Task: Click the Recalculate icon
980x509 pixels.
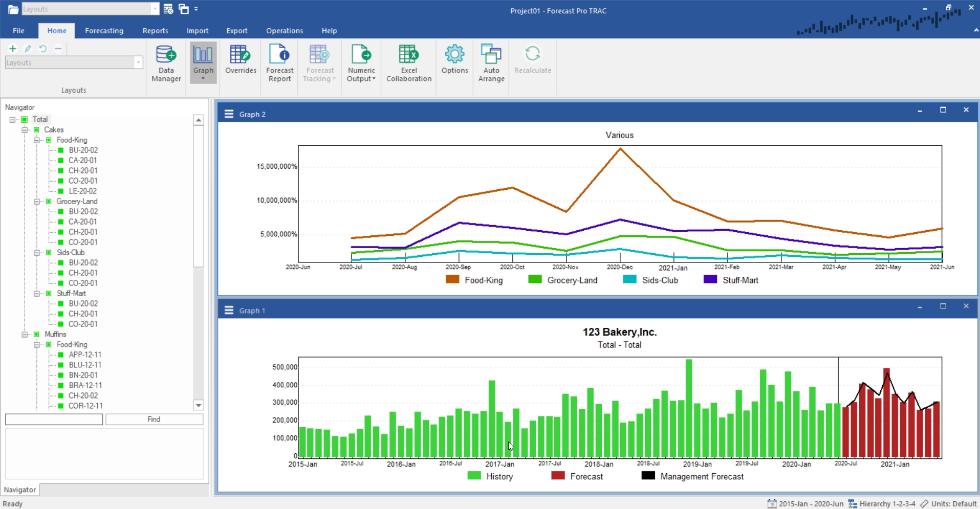Action: click(x=533, y=54)
